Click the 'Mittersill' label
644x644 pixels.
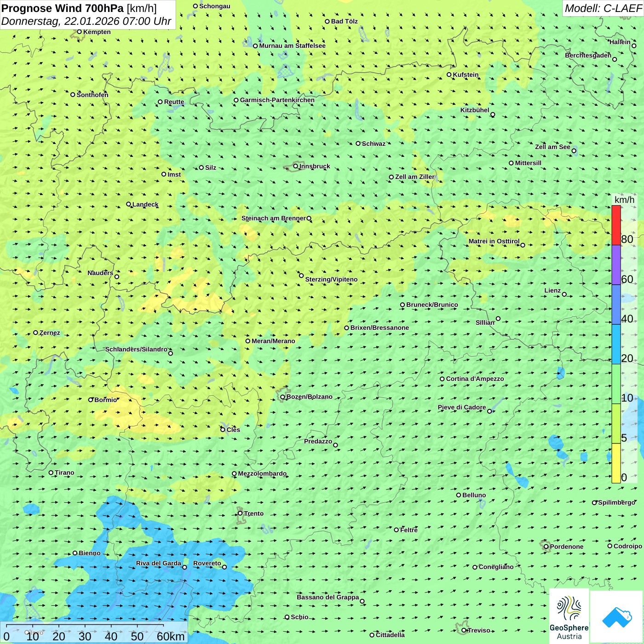pos(528,163)
